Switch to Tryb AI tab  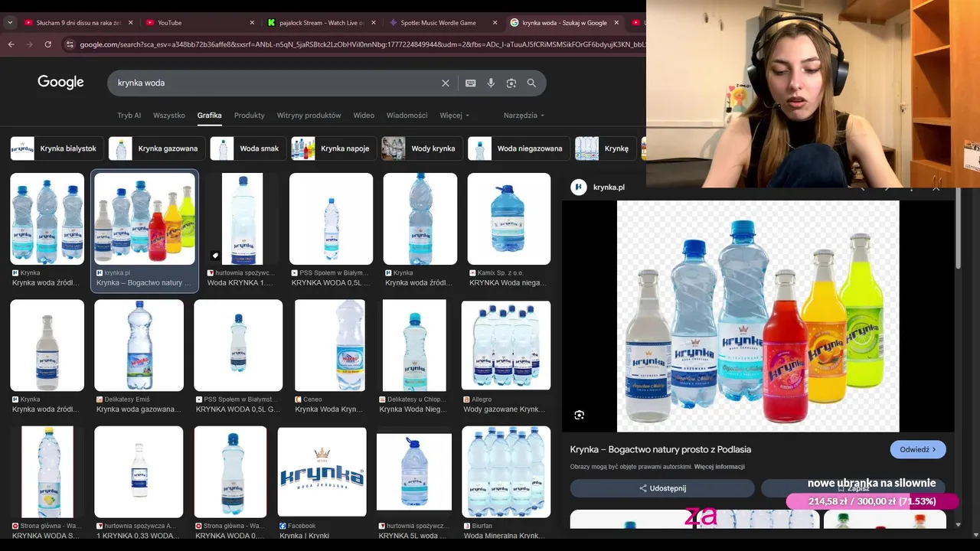[x=129, y=116]
